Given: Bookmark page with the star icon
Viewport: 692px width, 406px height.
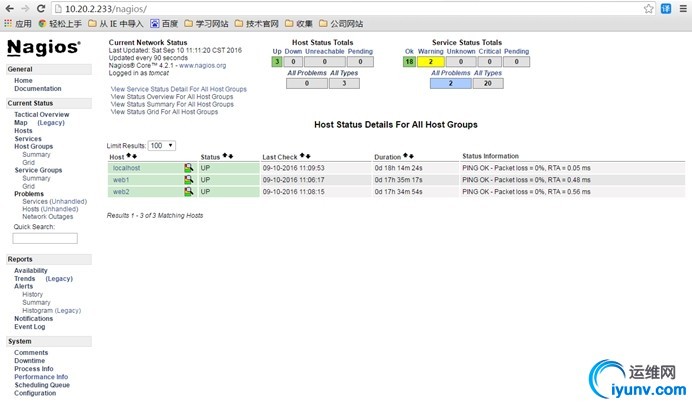Looking at the screenshot, I should [648, 9].
